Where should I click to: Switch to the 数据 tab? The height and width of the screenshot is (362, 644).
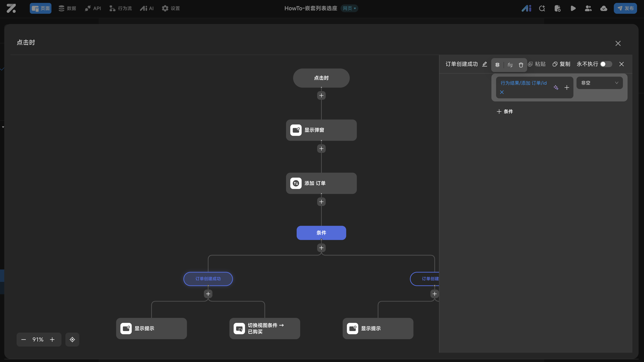[67, 9]
